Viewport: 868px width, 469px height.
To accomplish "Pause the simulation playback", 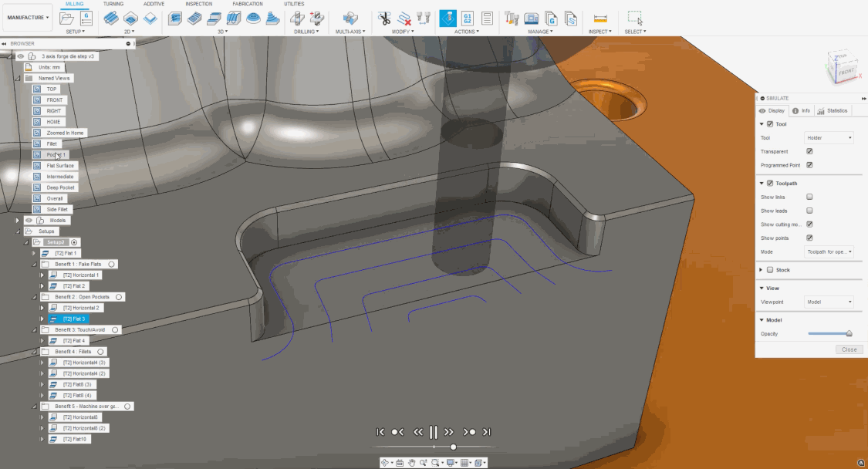I will (434, 432).
